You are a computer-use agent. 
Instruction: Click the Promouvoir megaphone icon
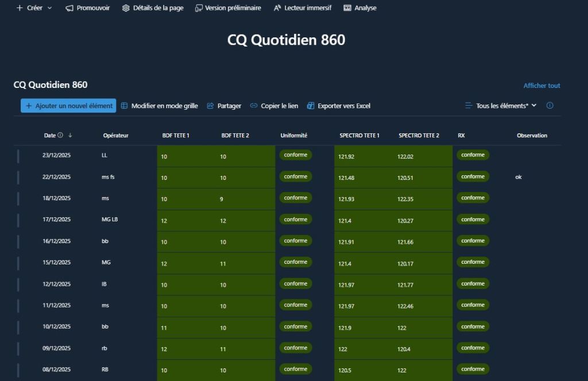tap(69, 8)
